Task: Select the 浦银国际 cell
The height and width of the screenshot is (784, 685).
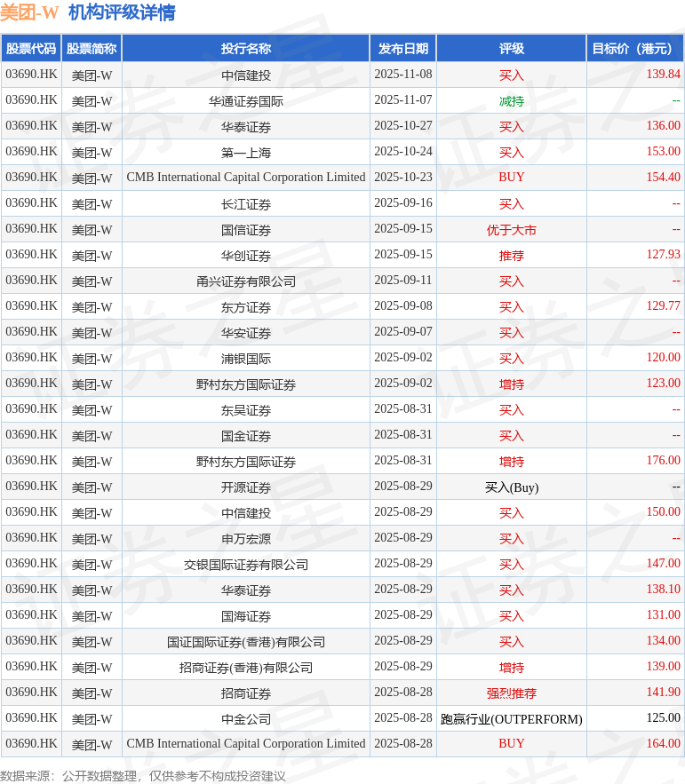Action: point(246,359)
